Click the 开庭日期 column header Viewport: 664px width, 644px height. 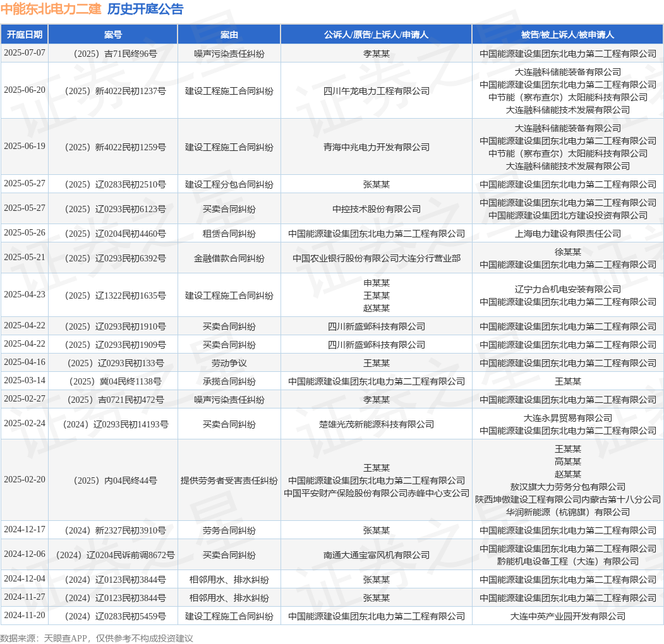tap(25, 34)
